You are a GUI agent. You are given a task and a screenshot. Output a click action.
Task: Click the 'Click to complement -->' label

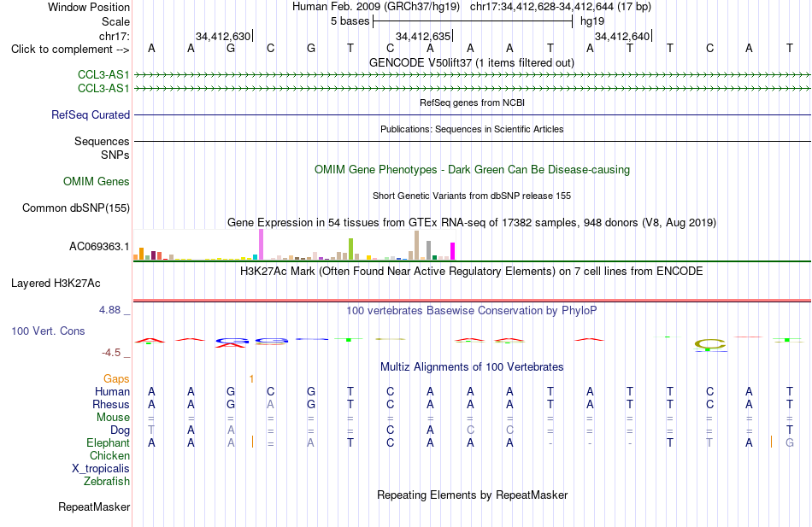[x=70, y=50]
